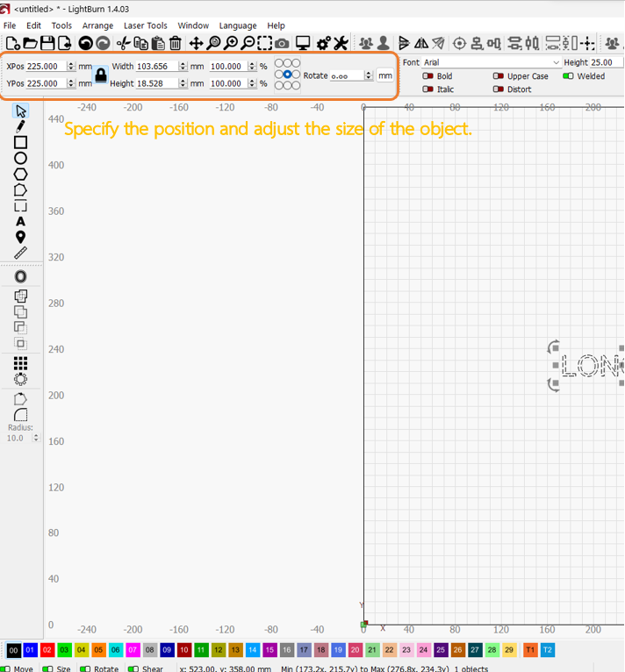The image size is (625, 672).
Task: Click the XPos input field
Action: [x=47, y=66]
